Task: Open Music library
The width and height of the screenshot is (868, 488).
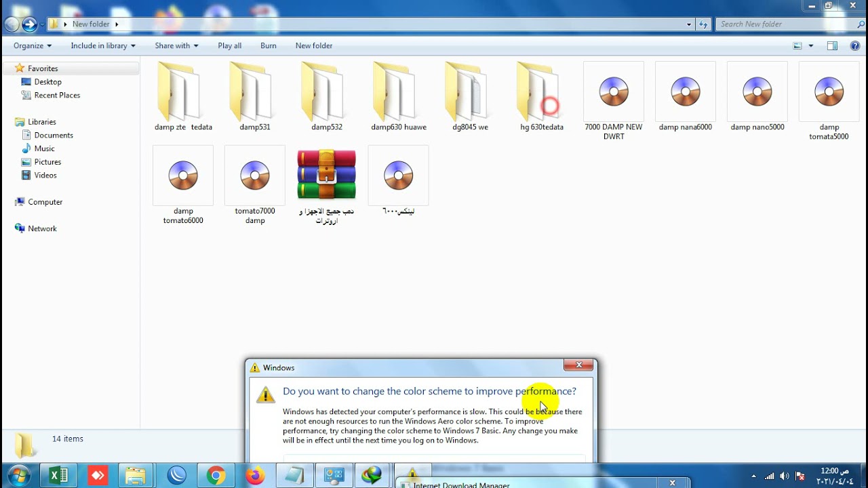Action: pos(44,148)
